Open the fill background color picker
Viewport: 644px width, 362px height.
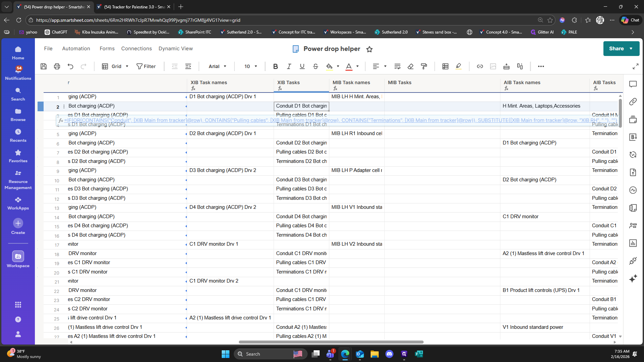click(329, 66)
